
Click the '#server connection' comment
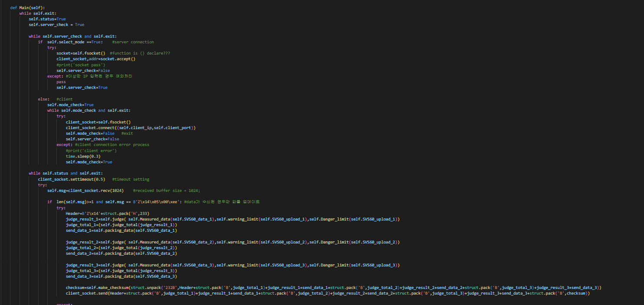pyautogui.click(x=133, y=42)
